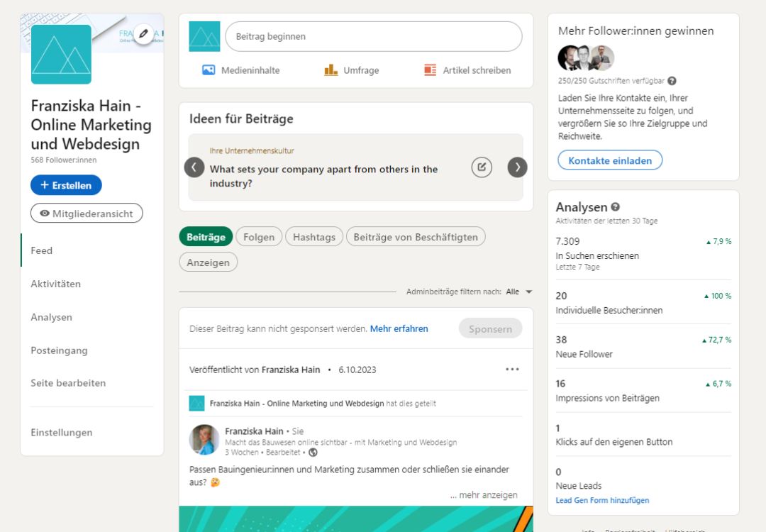Select the Anzeigen filter tab
The image size is (766, 532).
coord(208,262)
